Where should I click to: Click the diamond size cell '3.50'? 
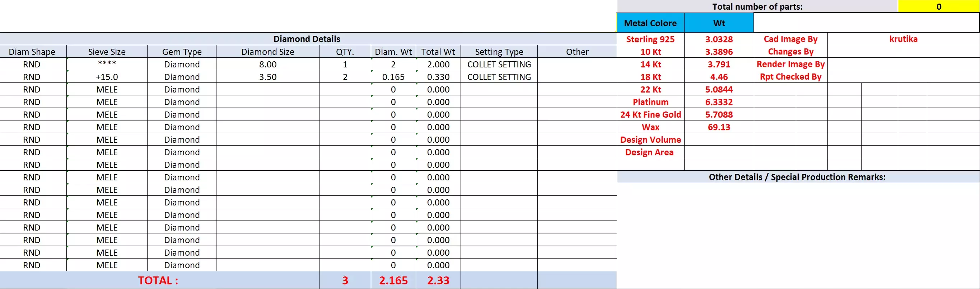coord(268,77)
